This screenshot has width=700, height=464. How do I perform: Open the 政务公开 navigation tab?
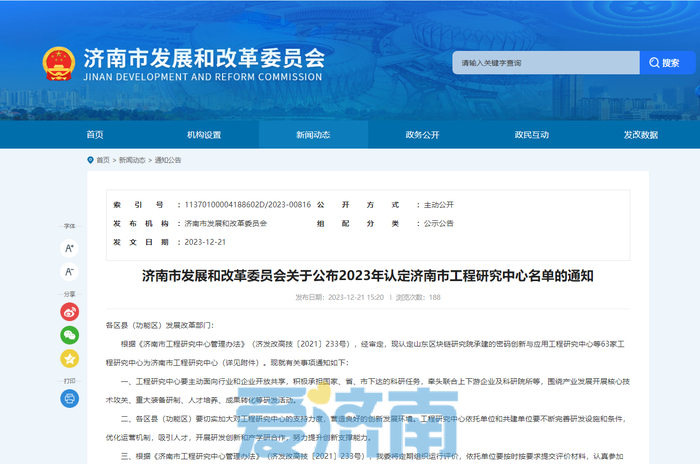point(422,134)
